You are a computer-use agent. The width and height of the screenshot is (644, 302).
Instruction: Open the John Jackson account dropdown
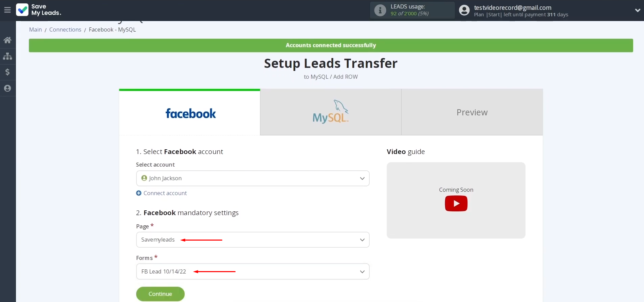click(253, 178)
